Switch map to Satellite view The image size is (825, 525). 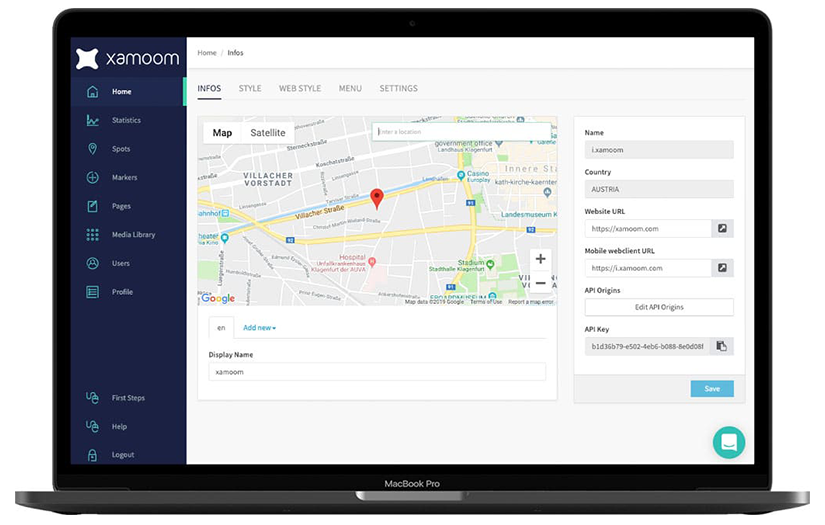(268, 133)
